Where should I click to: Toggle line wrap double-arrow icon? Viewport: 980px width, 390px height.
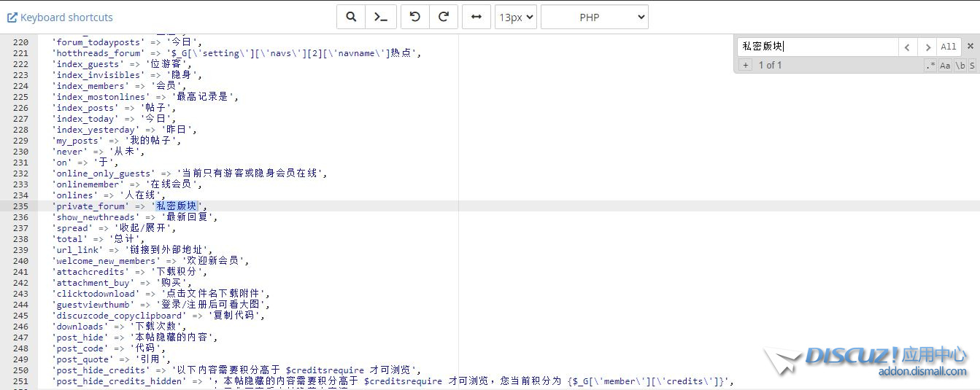pyautogui.click(x=477, y=17)
